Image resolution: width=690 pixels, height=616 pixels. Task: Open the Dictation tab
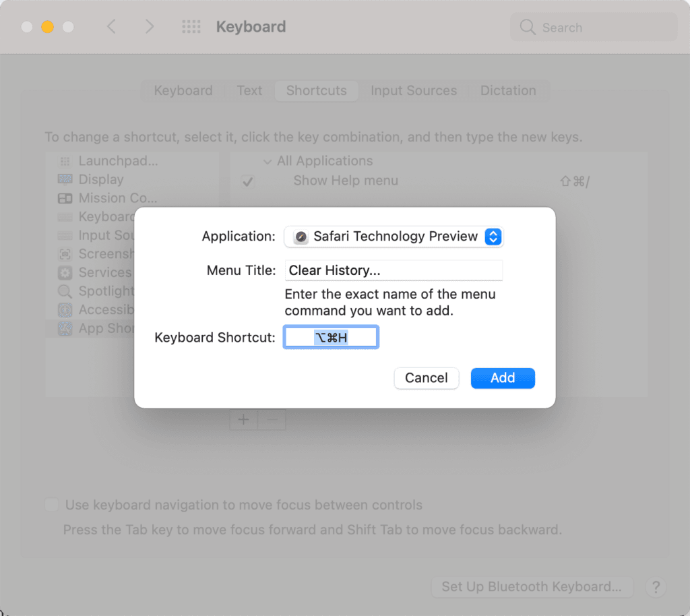pyautogui.click(x=508, y=90)
